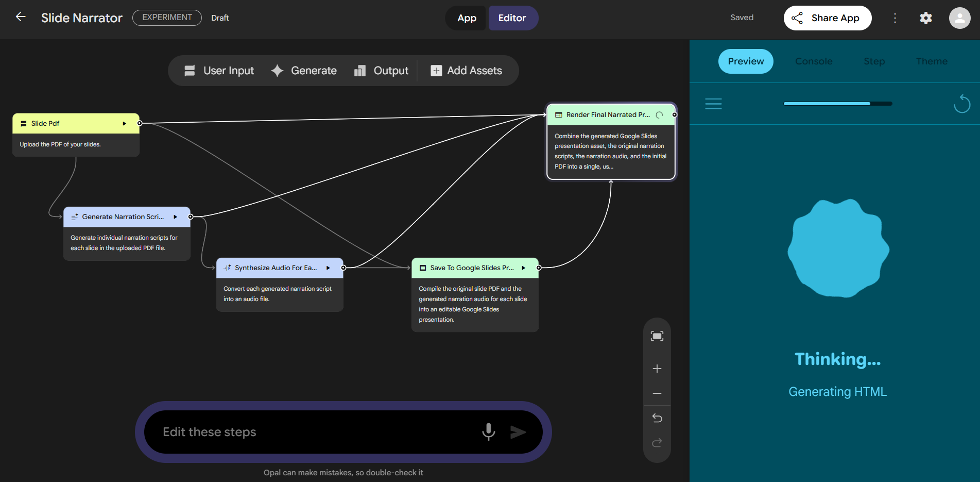Switch to Editor view
980x482 pixels.
pos(512,18)
